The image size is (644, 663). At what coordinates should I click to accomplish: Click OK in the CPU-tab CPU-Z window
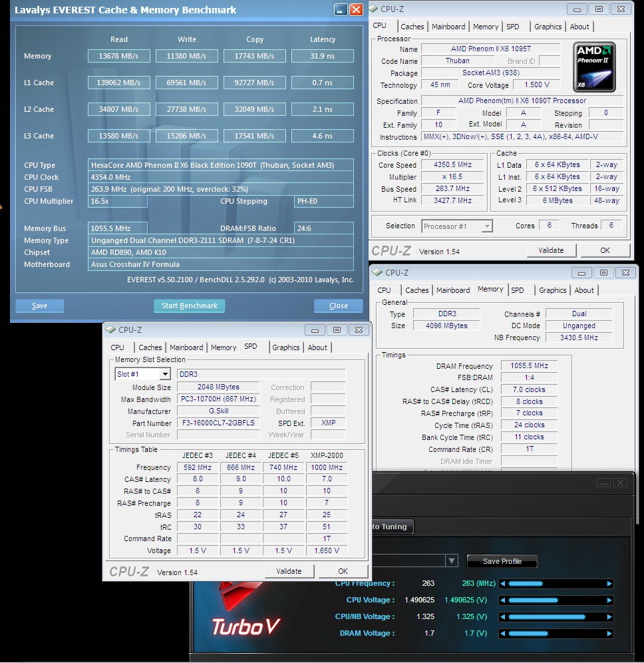coord(605,250)
